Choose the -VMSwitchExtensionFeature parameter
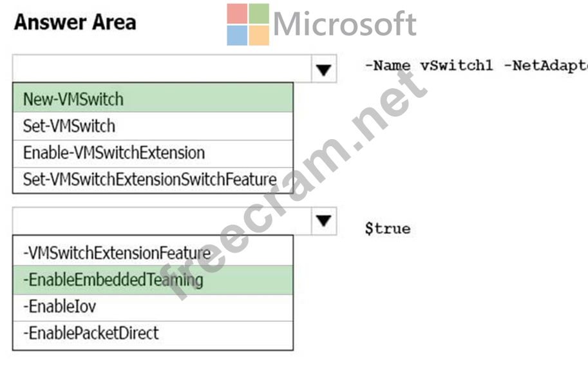The image size is (588, 371). [153, 251]
